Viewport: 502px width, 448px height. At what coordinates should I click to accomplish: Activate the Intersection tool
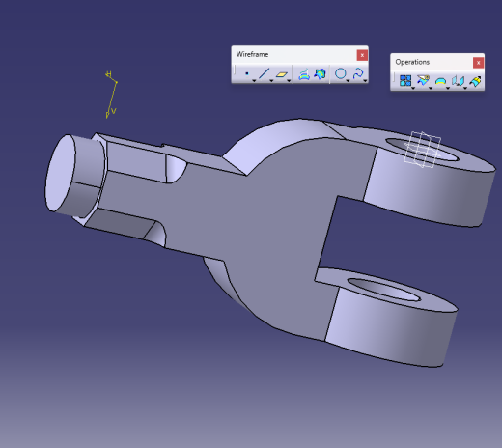tap(320, 74)
